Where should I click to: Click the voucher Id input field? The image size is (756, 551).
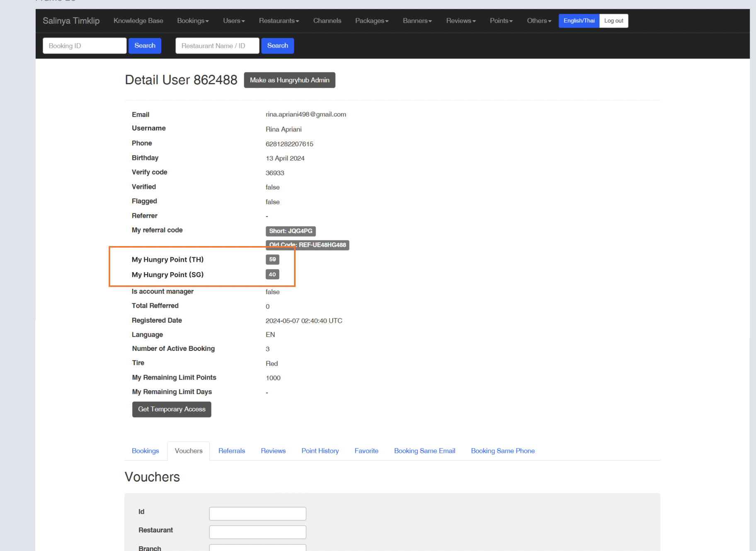[257, 513]
